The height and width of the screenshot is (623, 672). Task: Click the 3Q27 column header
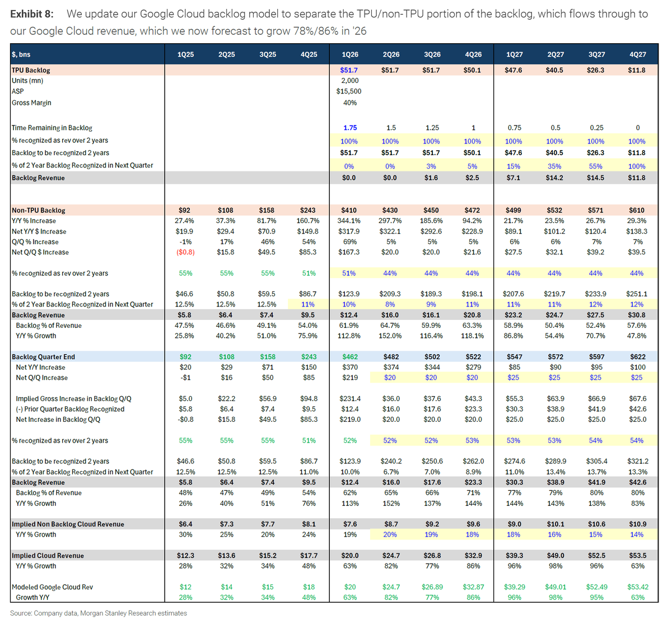(x=596, y=54)
